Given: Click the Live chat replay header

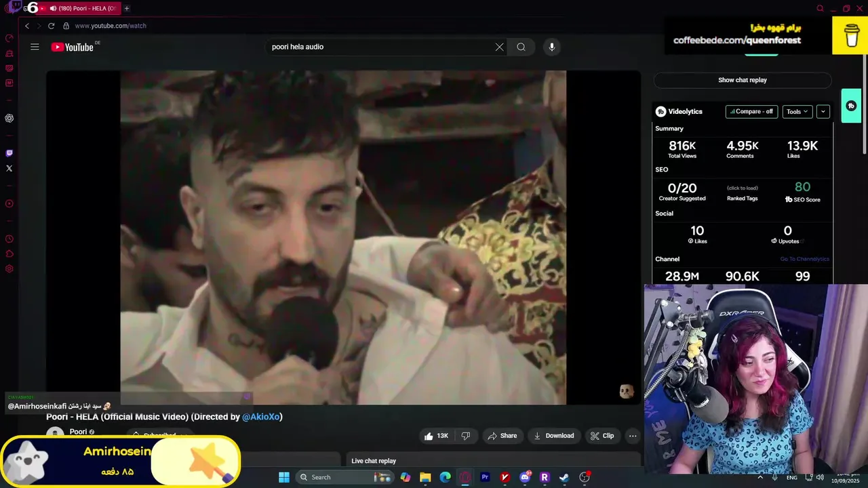Looking at the screenshot, I should click(374, 461).
